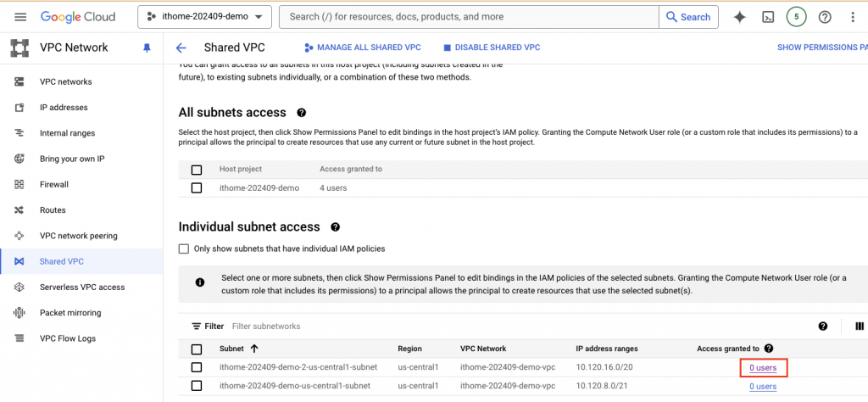Screen dimensions: 868x402
Task: Pin the VPC Network product
Action: (147, 48)
